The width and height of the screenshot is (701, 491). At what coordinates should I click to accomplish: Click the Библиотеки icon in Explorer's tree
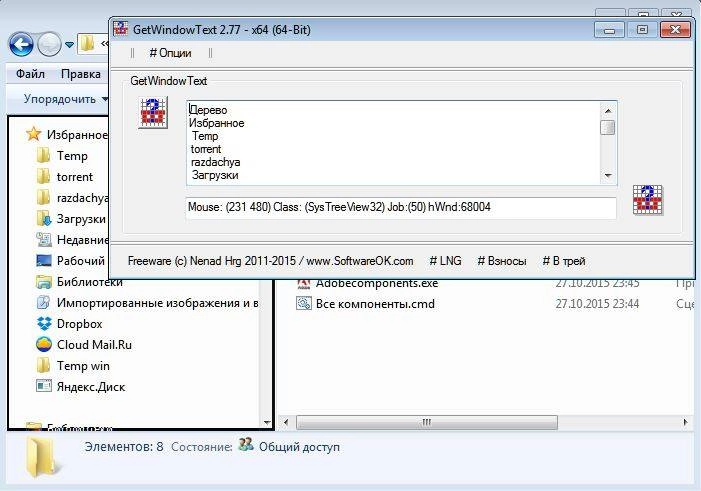[x=43, y=282]
